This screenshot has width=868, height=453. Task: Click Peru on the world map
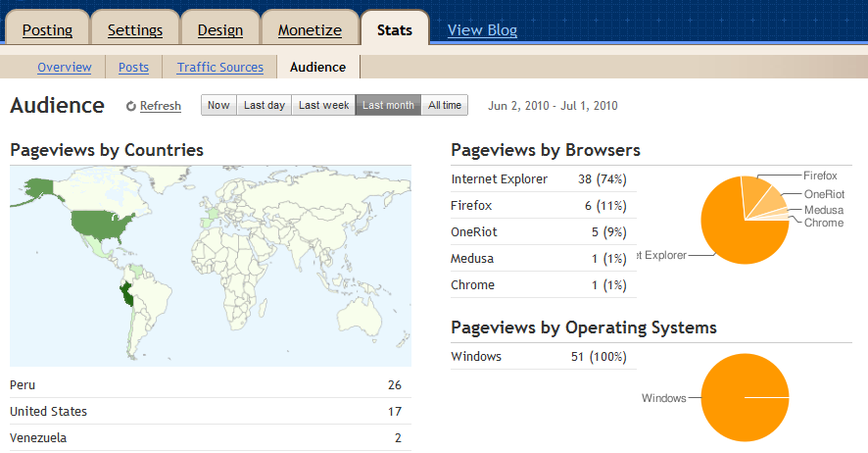click(128, 293)
